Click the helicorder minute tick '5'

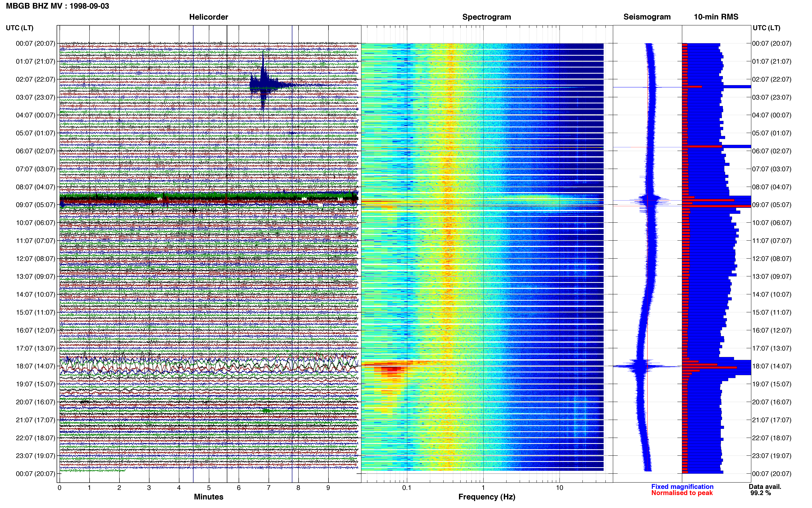209,488
